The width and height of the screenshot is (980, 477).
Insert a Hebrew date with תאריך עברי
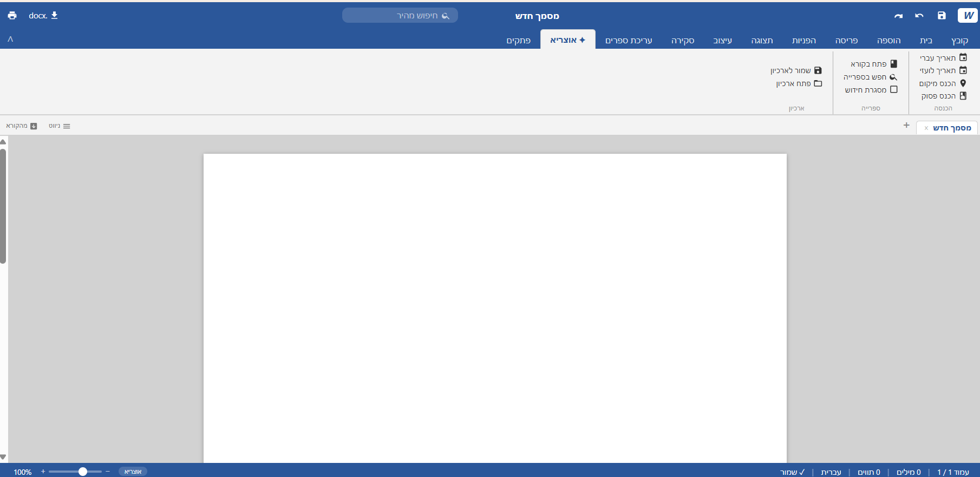click(943, 57)
